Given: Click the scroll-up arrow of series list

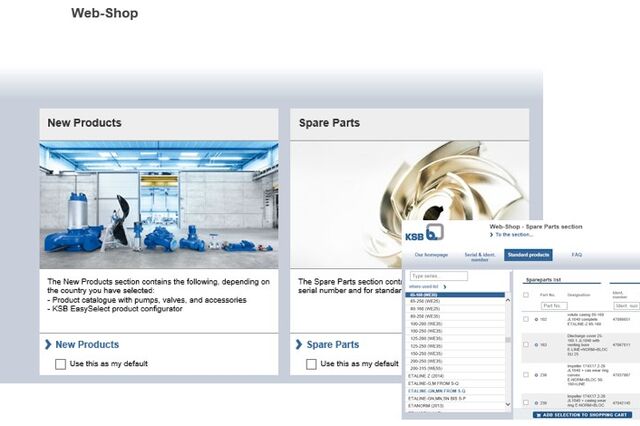Looking at the screenshot, I should click(x=508, y=300).
